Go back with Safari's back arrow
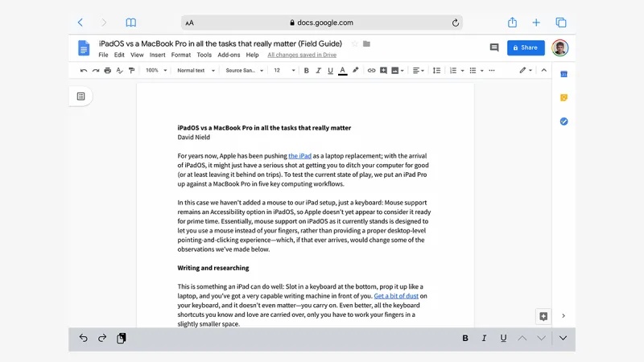Image resolution: width=644 pixels, height=362 pixels. pos(80,23)
